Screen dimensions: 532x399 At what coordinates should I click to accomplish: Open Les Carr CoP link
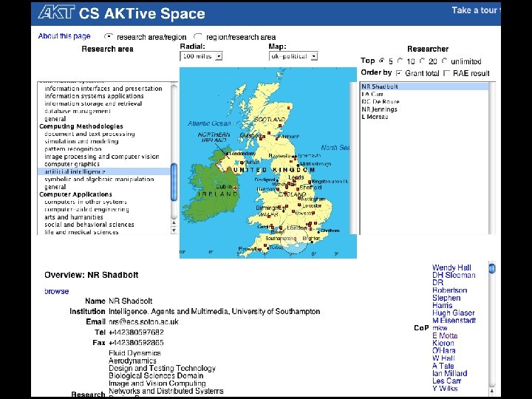click(x=446, y=381)
